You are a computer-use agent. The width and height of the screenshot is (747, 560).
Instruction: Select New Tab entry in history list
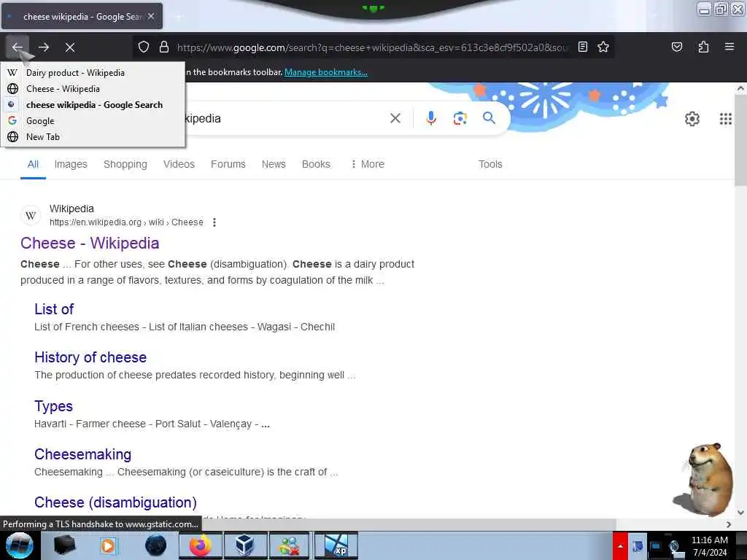coord(93,136)
